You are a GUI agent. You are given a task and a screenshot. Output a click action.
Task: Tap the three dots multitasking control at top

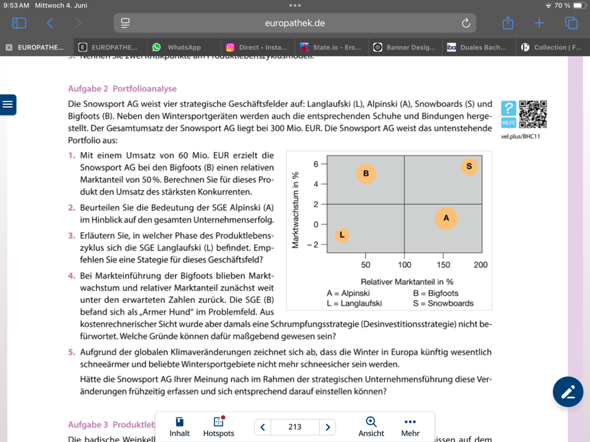point(295,6)
